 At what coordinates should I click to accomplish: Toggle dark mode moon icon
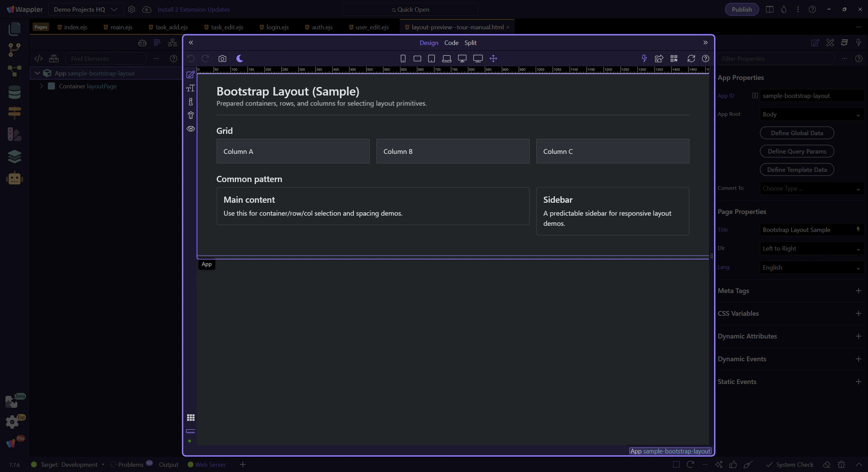(x=240, y=58)
